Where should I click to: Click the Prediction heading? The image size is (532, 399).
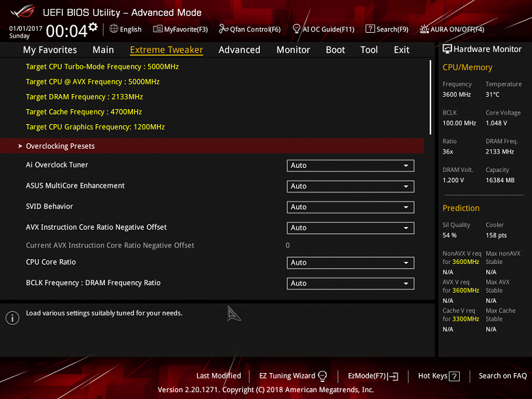461,208
